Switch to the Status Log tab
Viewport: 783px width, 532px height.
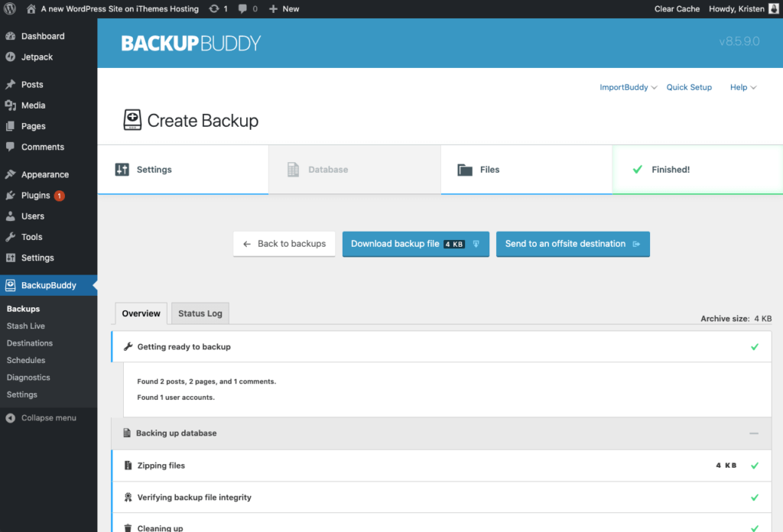click(x=200, y=313)
